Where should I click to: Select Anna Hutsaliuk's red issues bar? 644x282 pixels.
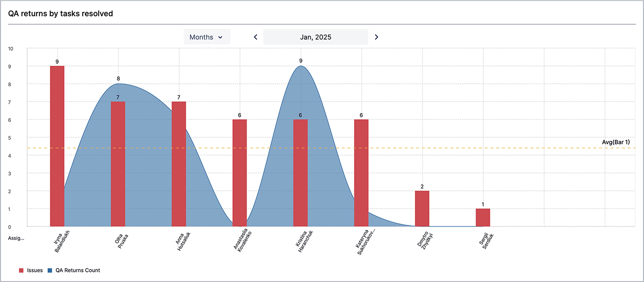[179, 164]
